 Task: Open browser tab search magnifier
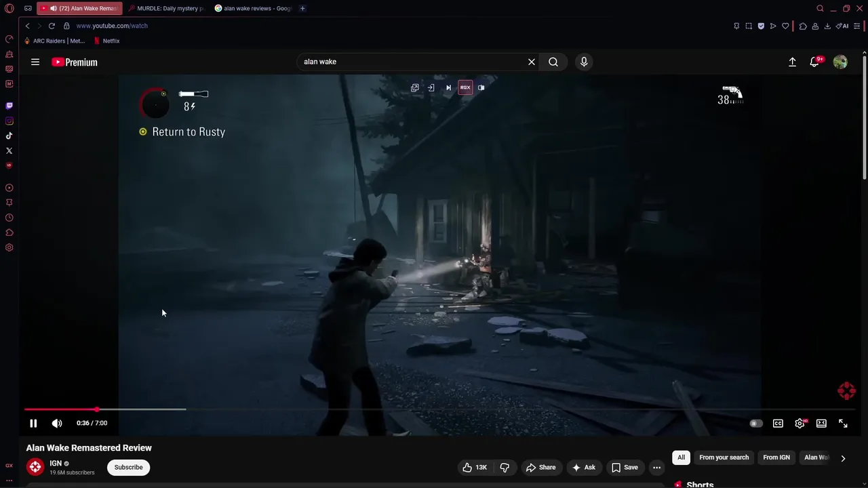coord(820,8)
